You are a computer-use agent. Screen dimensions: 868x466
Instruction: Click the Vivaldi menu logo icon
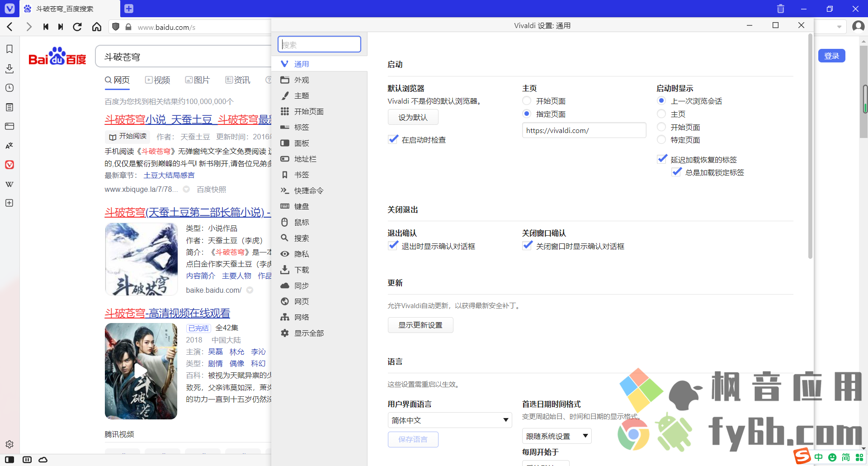(9, 8)
